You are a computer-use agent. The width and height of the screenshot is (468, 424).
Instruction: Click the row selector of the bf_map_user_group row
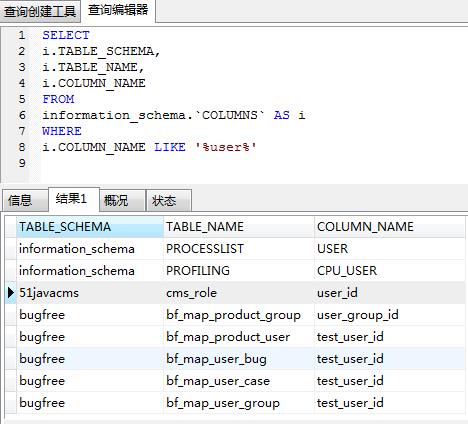point(11,403)
